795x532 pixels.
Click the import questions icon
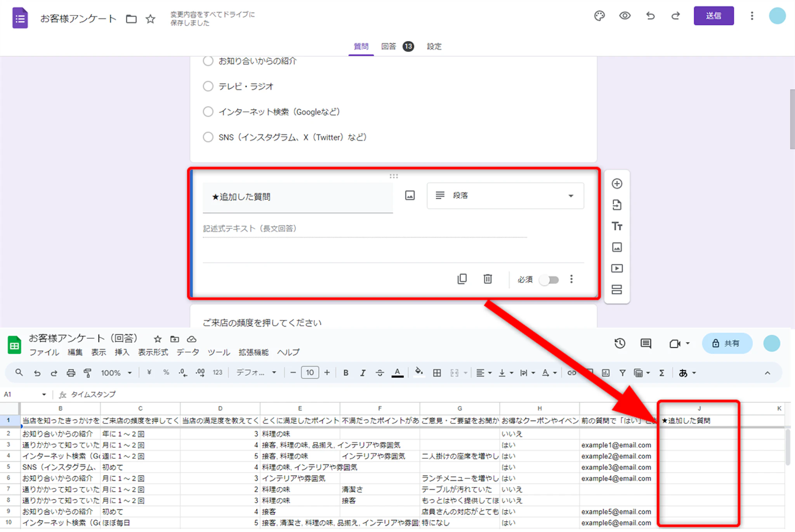pos(617,205)
